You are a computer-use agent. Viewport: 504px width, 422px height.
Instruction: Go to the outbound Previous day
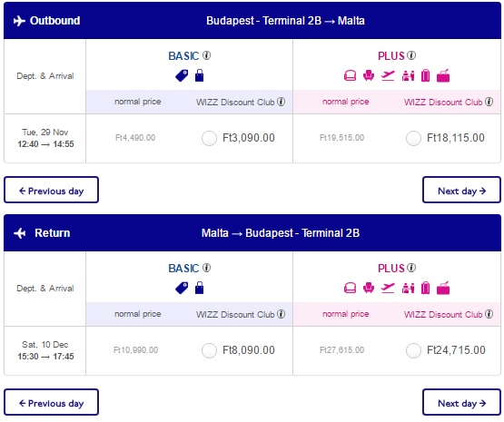pyautogui.click(x=52, y=190)
